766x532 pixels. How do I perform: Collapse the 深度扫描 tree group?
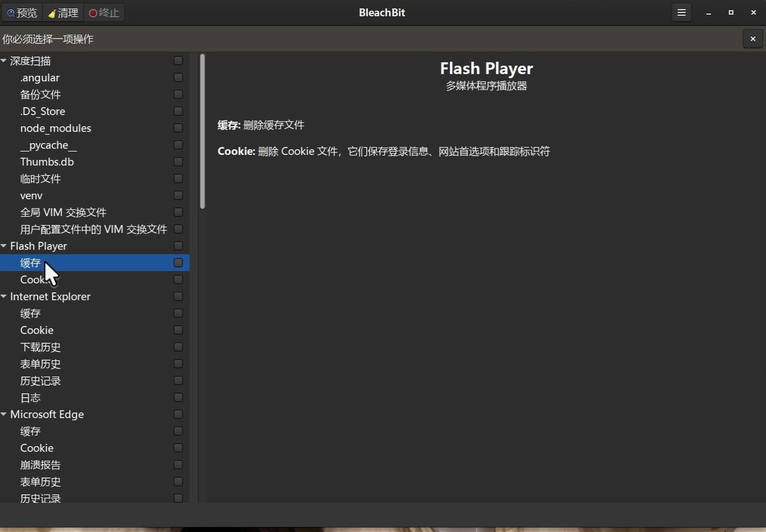click(x=4, y=61)
